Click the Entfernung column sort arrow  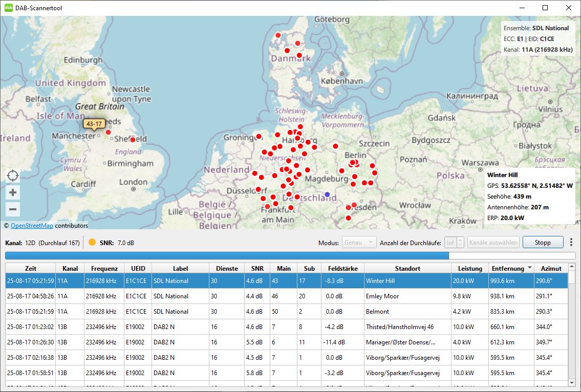(x=529, y=268)
